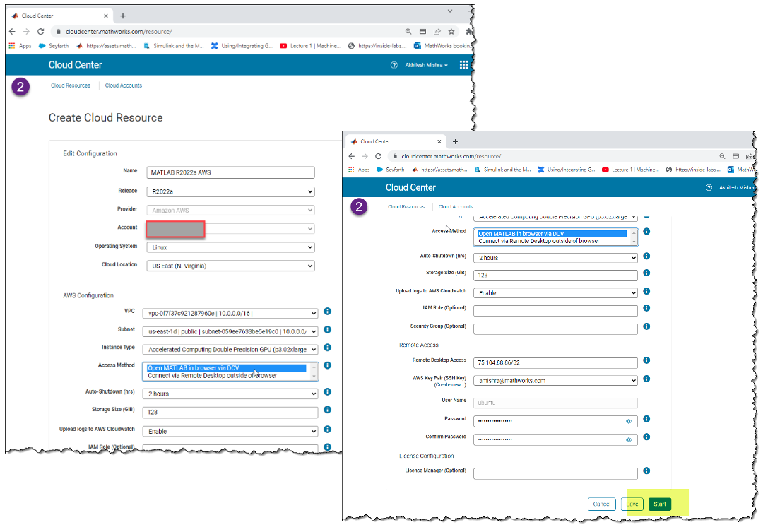Click the info icon next to License Manager
763x532 pixels.
(x=646, y=471)
